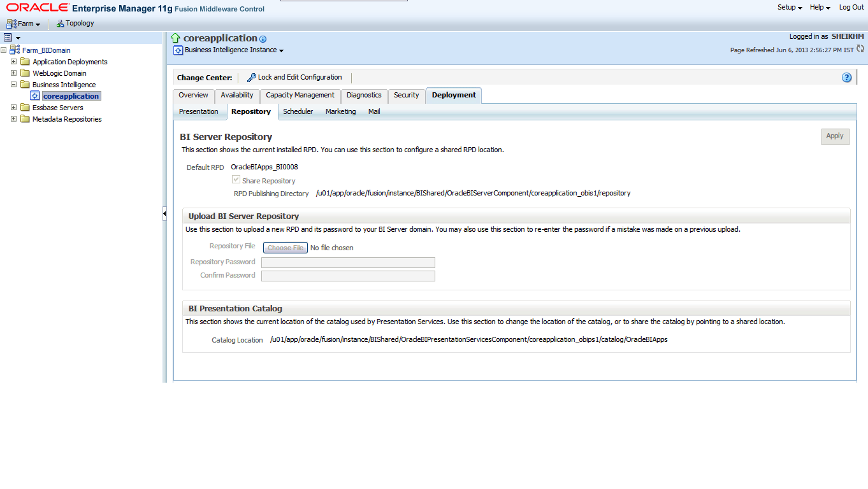Image resolution: width=868 pixels, height=489 pixels.
Task: Refresh the page using the refresh icon
Action: tap(860, 50)
